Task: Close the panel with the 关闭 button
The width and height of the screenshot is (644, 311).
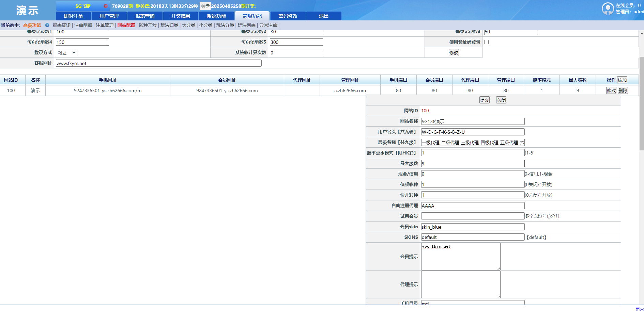Action: pyautogui.click(x=501, y=100)
